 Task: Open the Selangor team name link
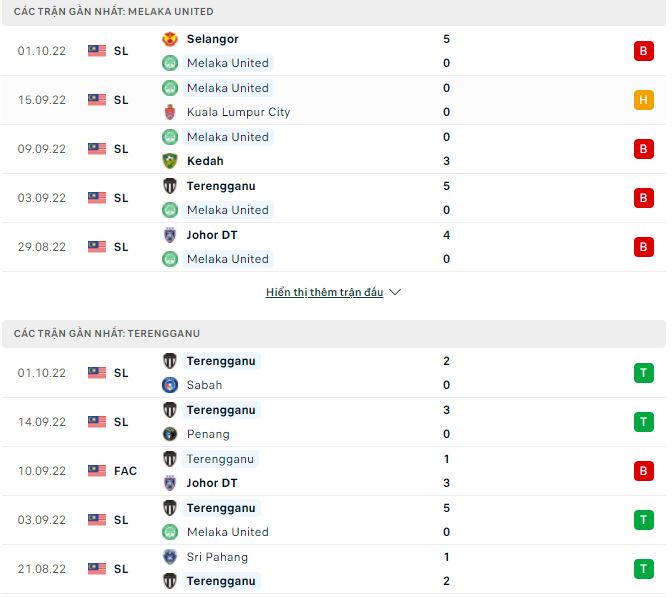[212, 39]
